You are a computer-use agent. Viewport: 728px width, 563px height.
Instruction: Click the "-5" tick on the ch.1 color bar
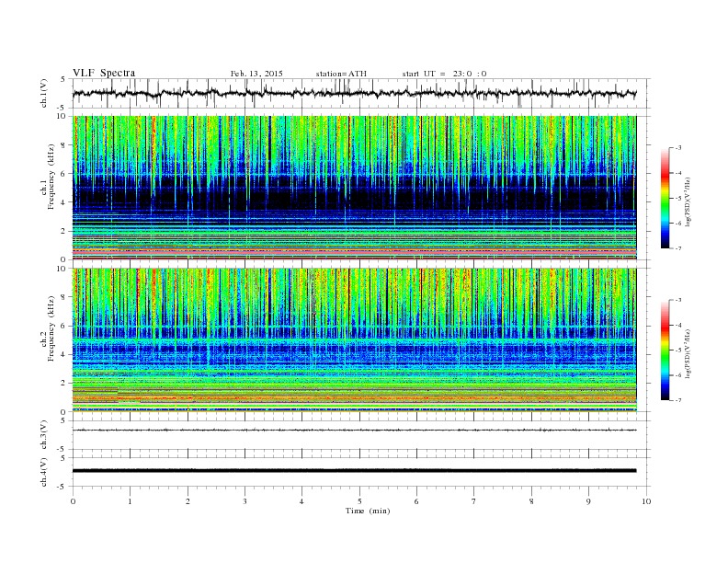(677, 198)
